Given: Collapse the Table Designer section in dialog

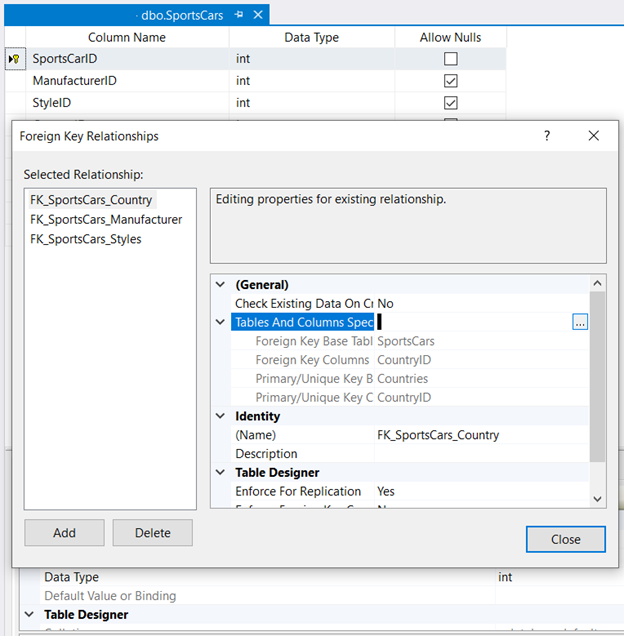Looking at the screenshot, I should coord(220,472).
